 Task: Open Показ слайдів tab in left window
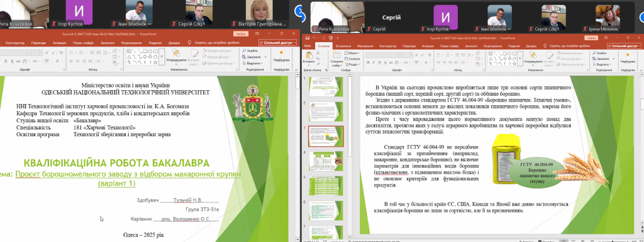tap(84, 43)
